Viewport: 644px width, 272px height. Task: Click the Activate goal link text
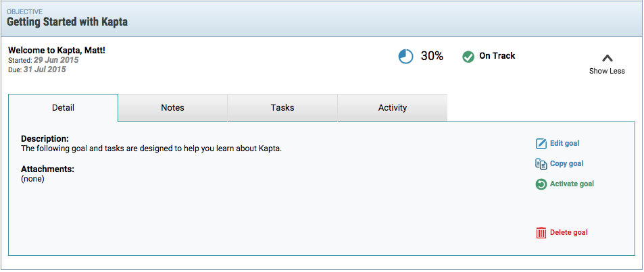click(x=572, y=184)
